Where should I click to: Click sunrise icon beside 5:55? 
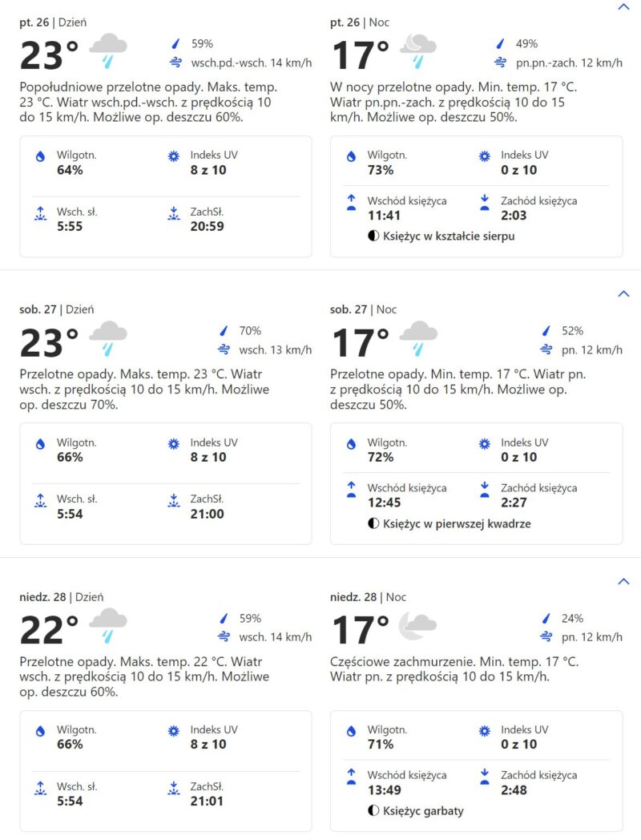(x=40, y=213)
